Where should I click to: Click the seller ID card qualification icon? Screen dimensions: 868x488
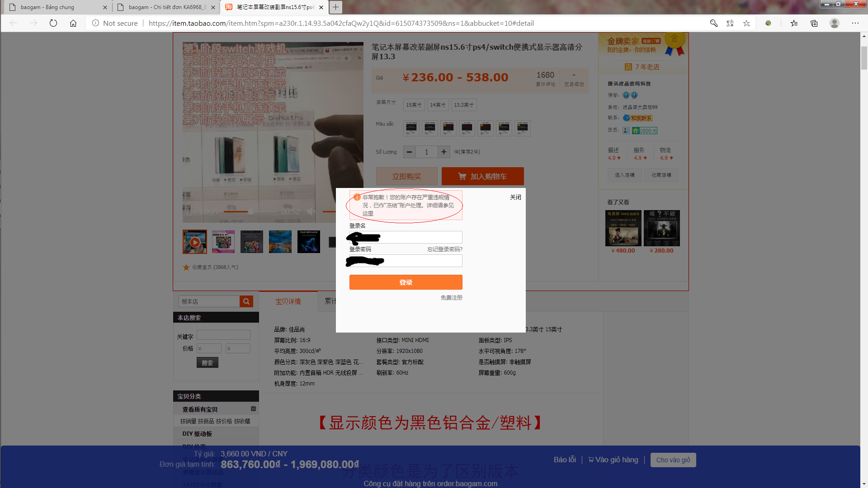pyautogui.click(x=626, y=131)
